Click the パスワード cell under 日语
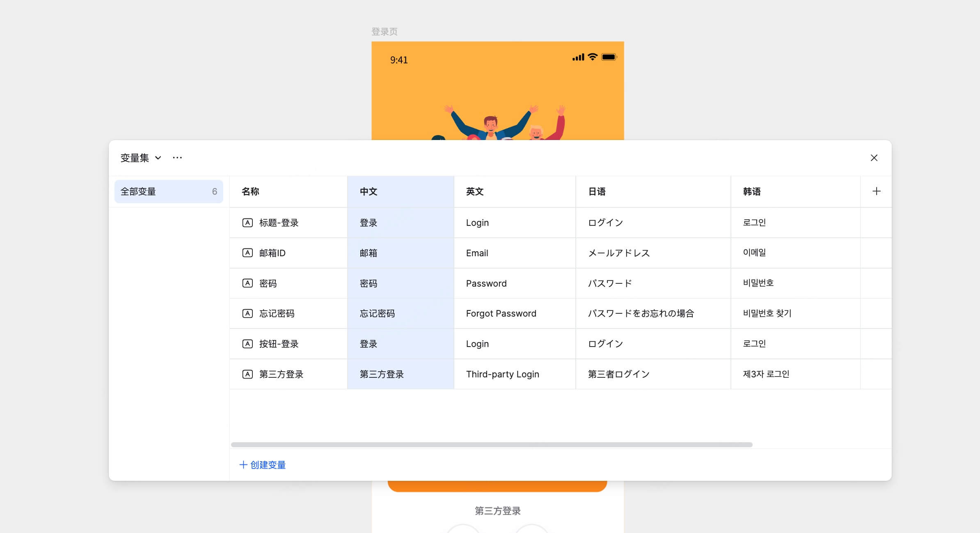The height and width of the screenshot is (533, 980). coord(609,283)
